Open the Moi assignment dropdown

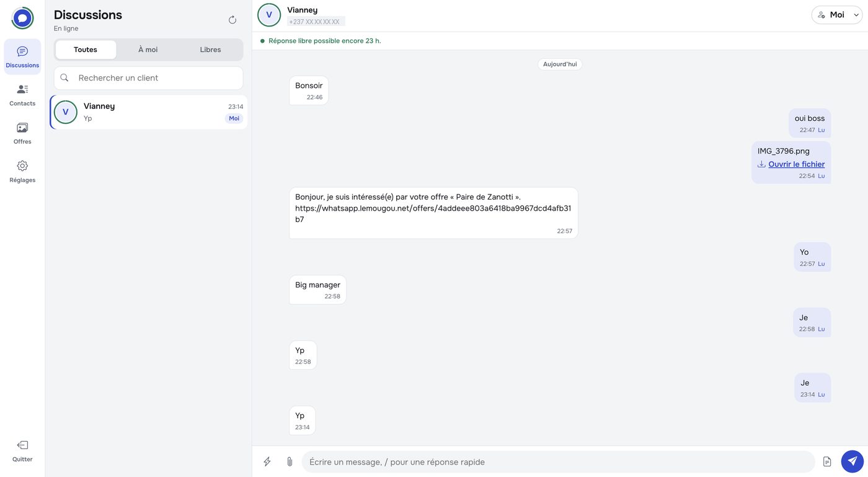pyautogui.click(x=837, y=15)
